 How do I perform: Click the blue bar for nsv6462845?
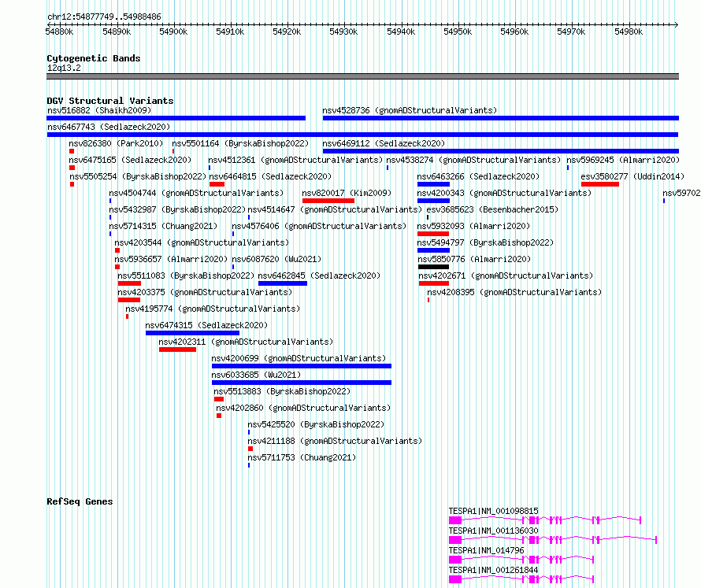click(283, 283)
